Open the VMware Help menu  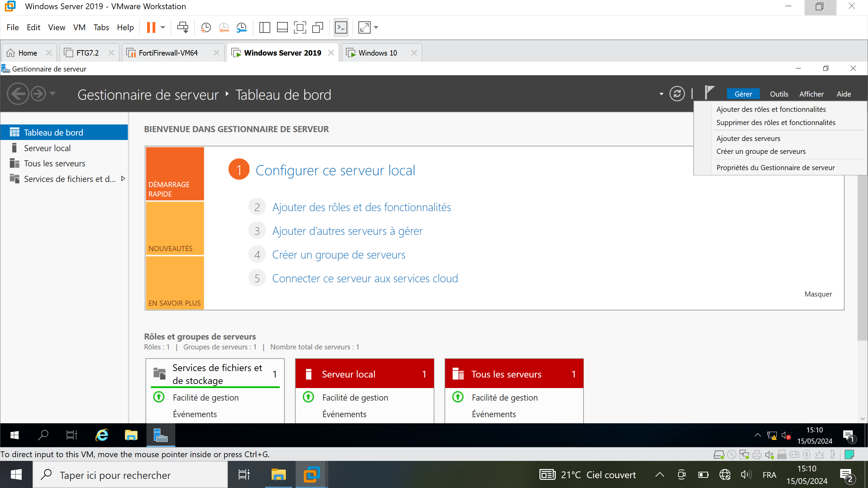pyautogui.click(x=125, y=27)
